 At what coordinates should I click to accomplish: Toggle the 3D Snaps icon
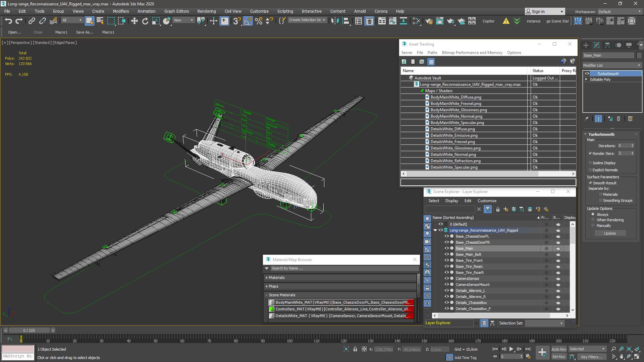coord(237,21)
